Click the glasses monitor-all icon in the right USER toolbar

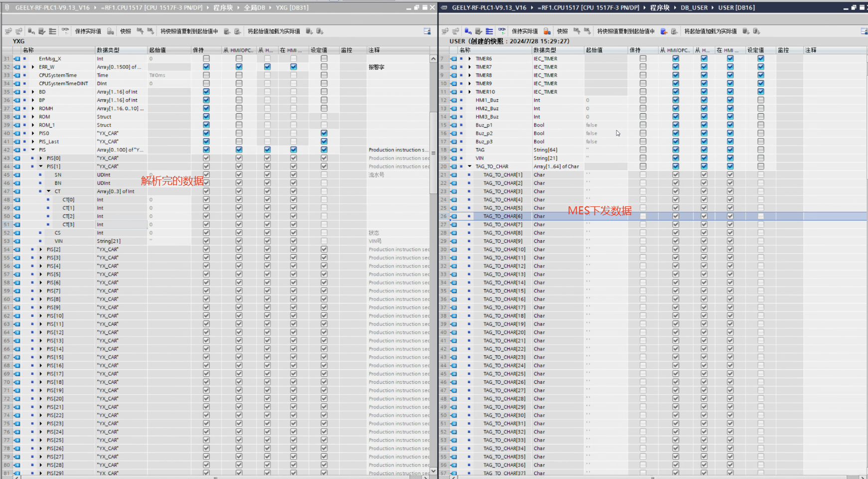coord(502,31)
